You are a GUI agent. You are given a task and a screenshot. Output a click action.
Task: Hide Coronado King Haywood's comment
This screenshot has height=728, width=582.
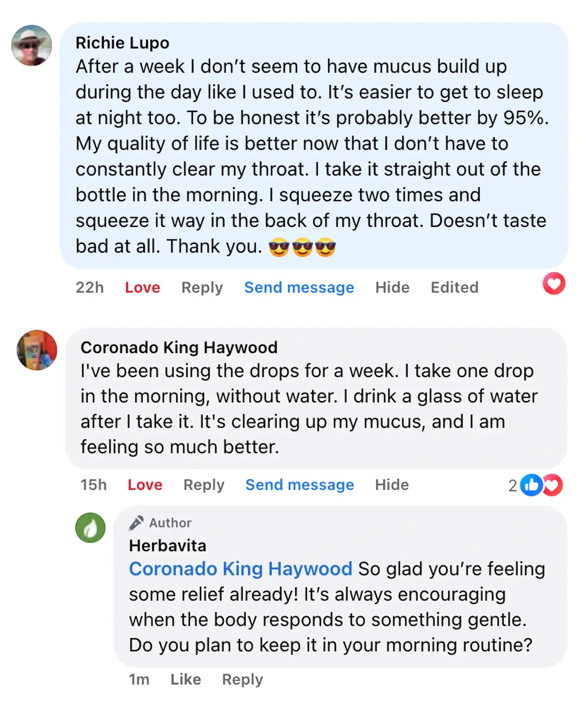(392, 485)
